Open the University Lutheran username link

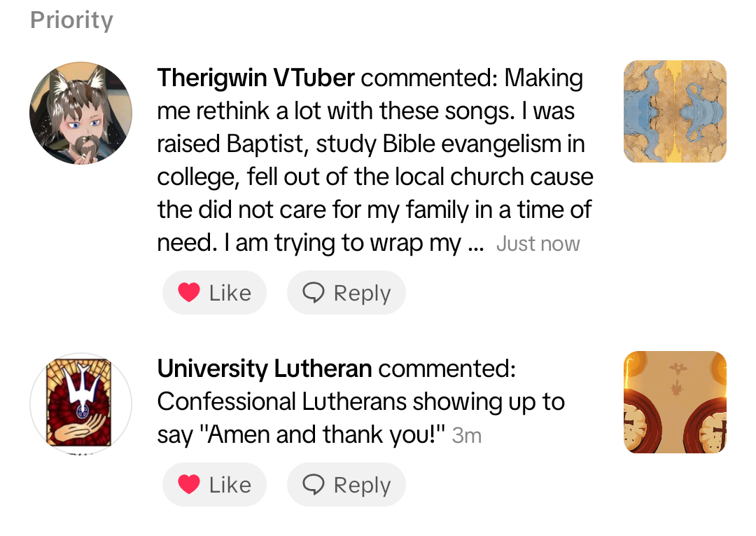coord(264,369)
